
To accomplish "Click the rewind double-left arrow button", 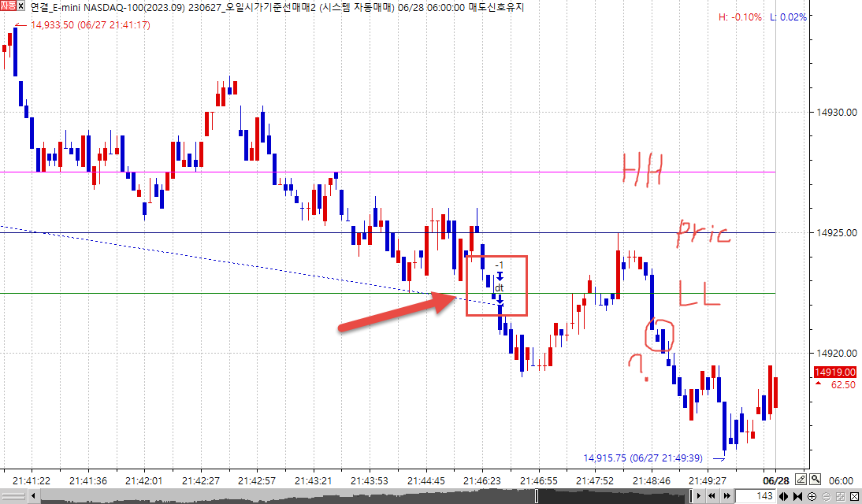I will (x=712, y=496).
